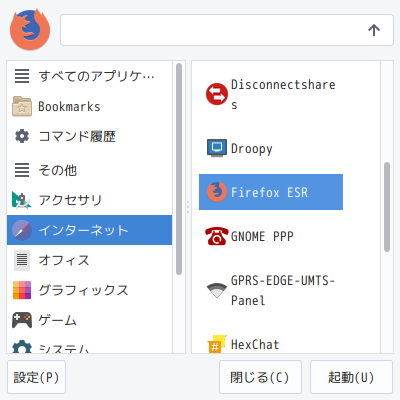Open the オフィス category
The image size is (400, 400).
(x=90, y=260)
